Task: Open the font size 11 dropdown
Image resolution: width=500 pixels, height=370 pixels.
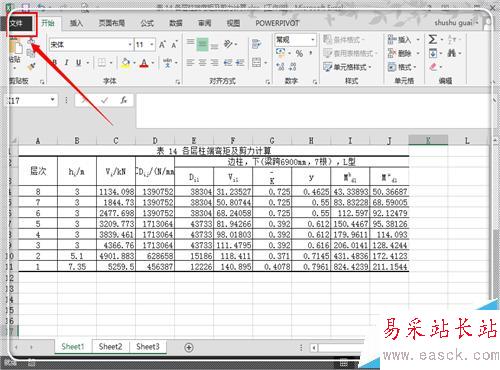Action: [x=151, y=44]
